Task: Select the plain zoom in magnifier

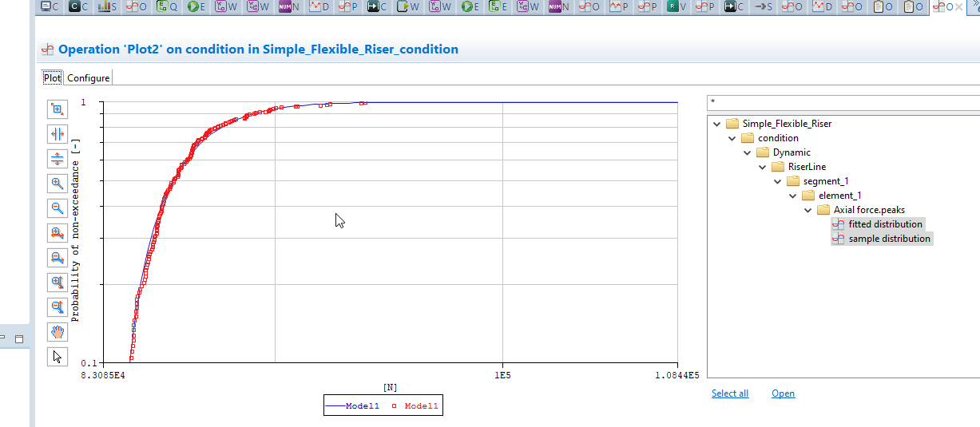Action: tap(57, 184)
